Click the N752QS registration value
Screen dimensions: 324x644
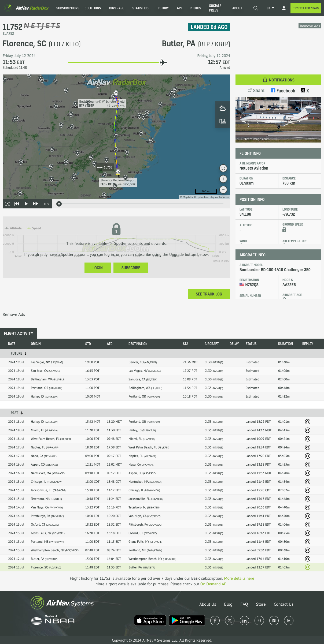point(252,285)
